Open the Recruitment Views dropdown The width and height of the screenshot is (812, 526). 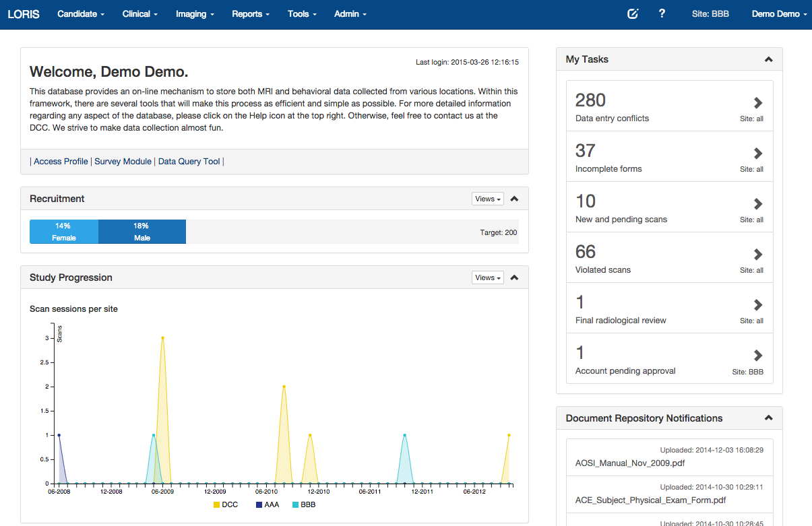click(488, 199)
